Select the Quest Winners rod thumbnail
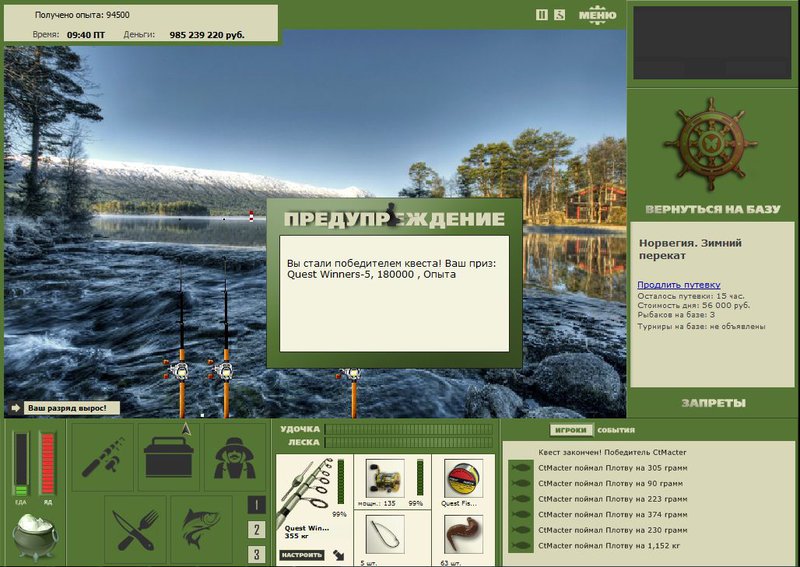800x567 pixels. [x=307, y=491]
